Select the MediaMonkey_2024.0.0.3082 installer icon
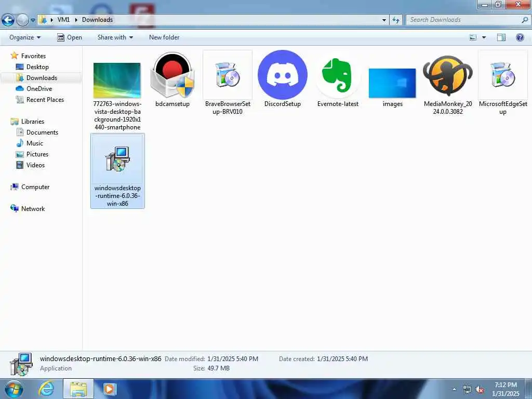This screenshot has height=399, width=532. tap(448, 76)
